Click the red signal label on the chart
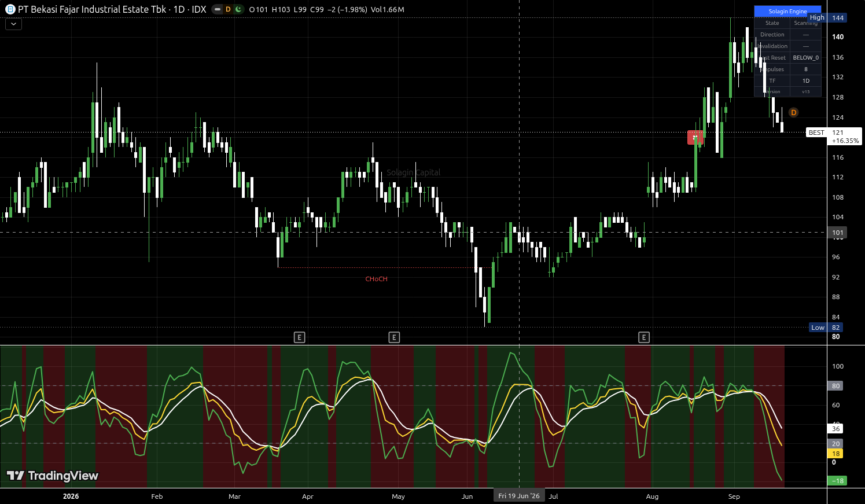 coord(695,137)
